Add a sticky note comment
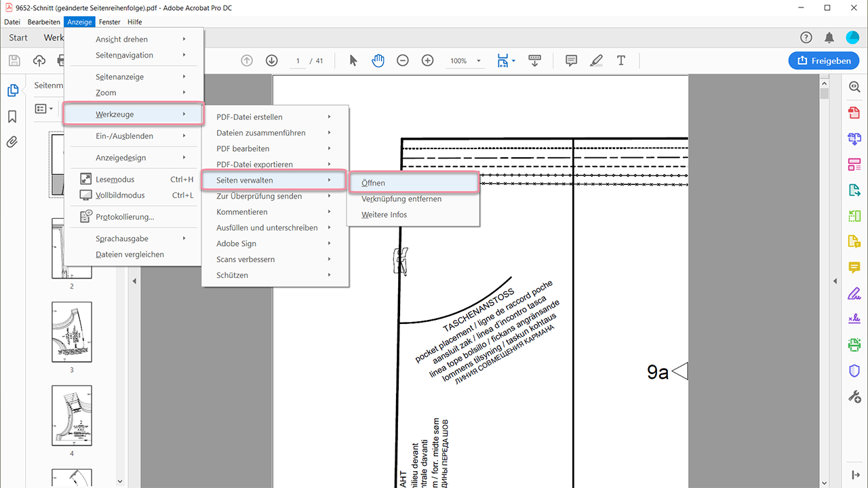Image resolution: width=868 pixels, height=488 pixels. click(x=571, y=60)
